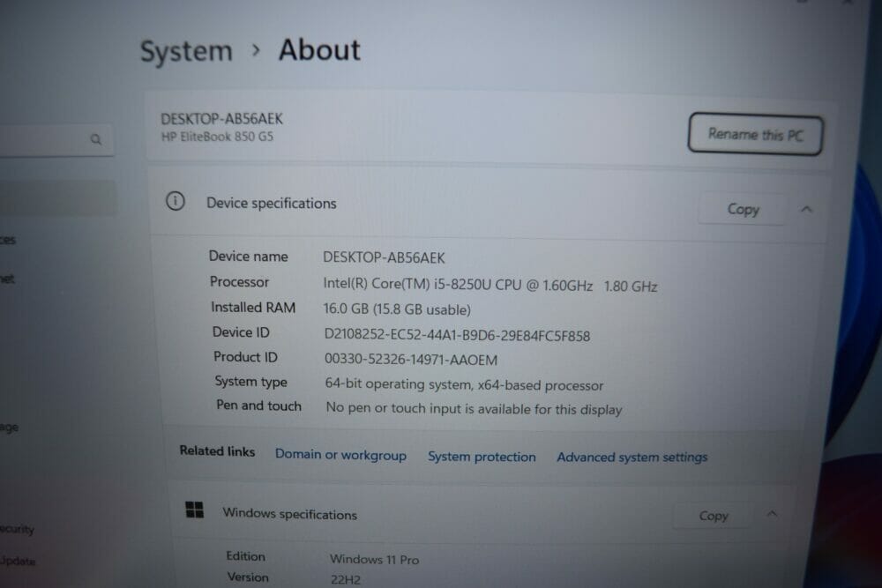The width and height of the screenshot is (882, 588).
Task: Rename this PC
Action: tap(756, 134)
